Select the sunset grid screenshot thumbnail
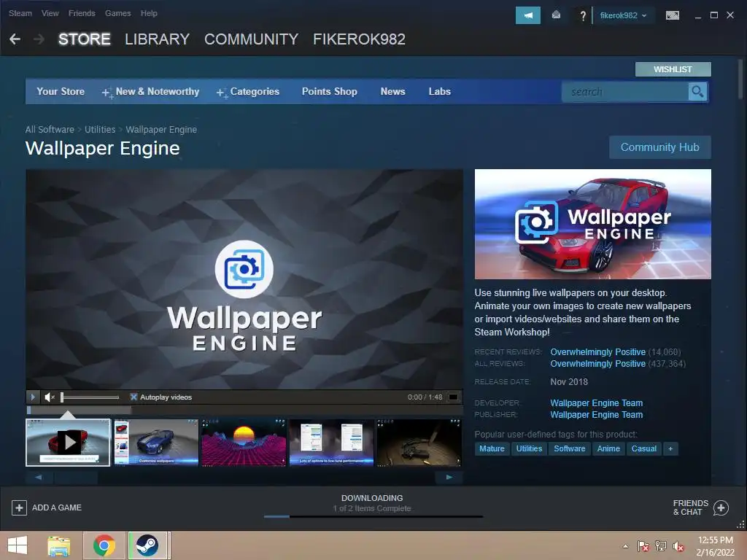The width and height of the screenshot is (747, 560). point(244,443)
